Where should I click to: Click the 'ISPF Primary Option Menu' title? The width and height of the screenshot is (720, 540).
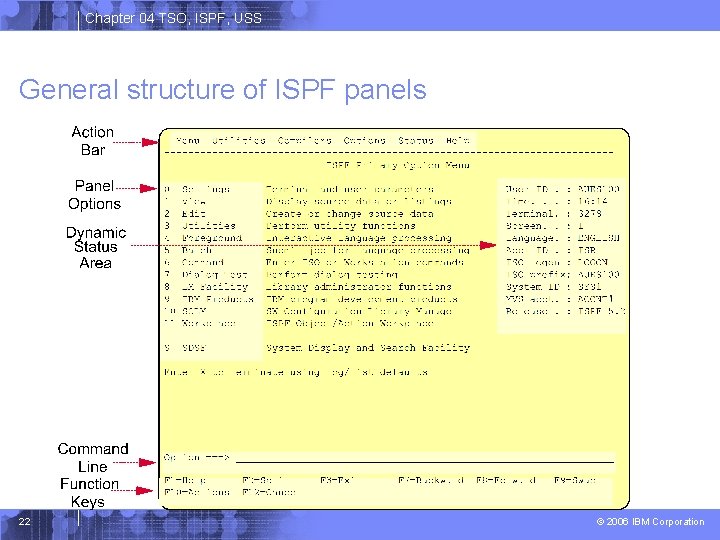click(398, 165)
